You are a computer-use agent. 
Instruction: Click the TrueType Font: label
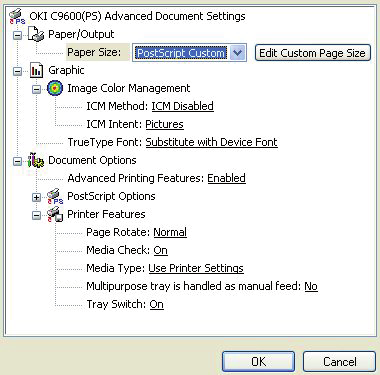pos(105,142)
